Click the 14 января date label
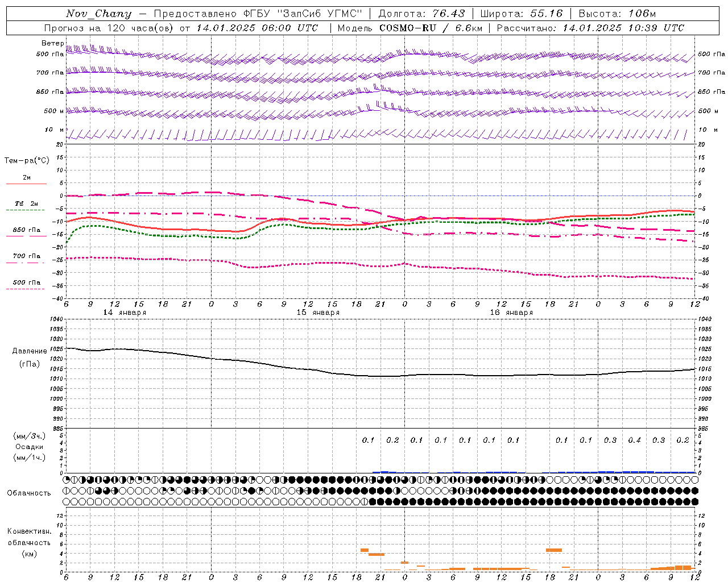 (125, 313)
